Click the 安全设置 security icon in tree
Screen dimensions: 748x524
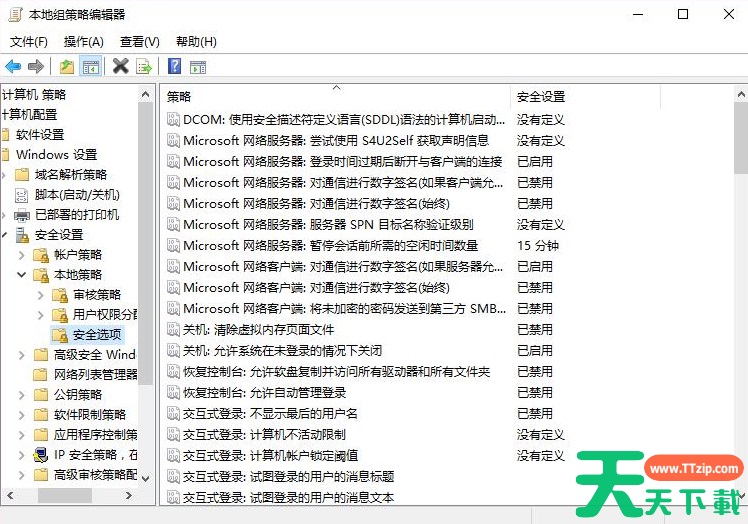click(22, 235)
